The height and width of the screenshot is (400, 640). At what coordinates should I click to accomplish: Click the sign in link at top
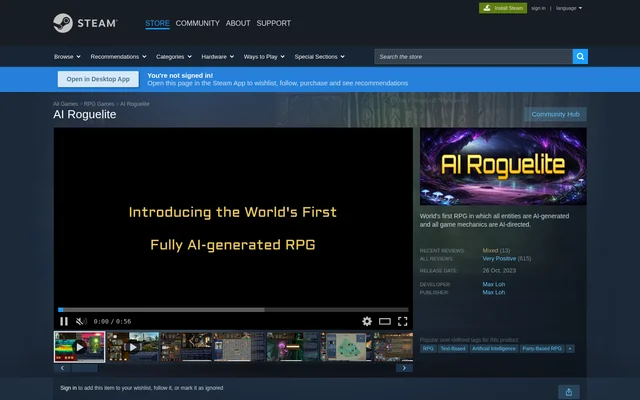click(538, 8)
